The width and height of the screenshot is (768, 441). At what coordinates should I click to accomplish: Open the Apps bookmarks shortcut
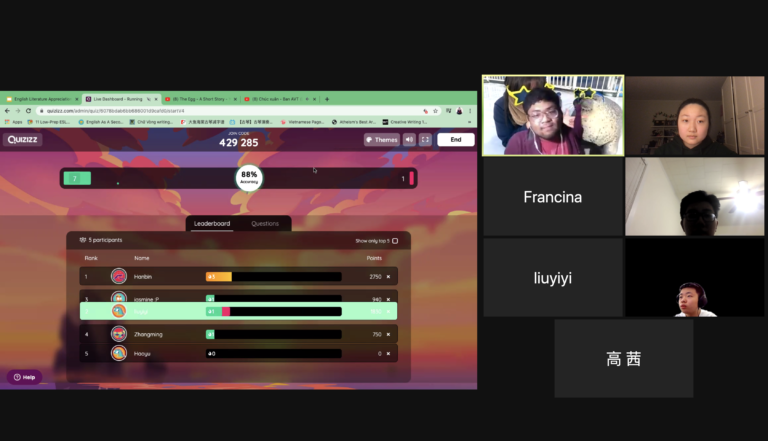[14, 122]
